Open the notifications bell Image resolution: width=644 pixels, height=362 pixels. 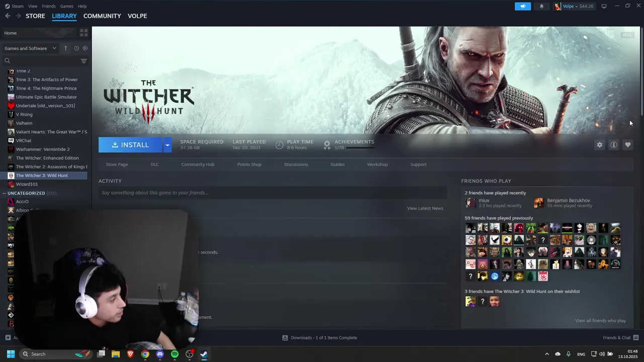coord(541,6)
